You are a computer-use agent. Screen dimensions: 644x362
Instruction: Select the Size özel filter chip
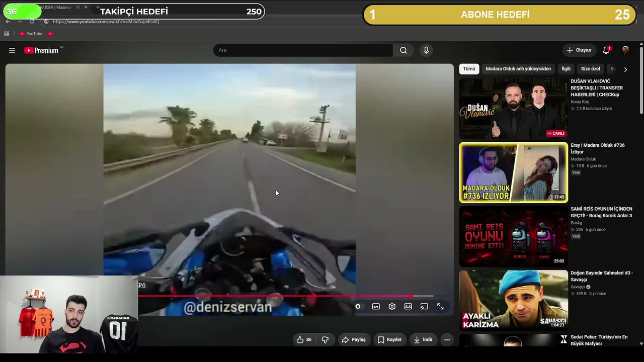(591, 69)
